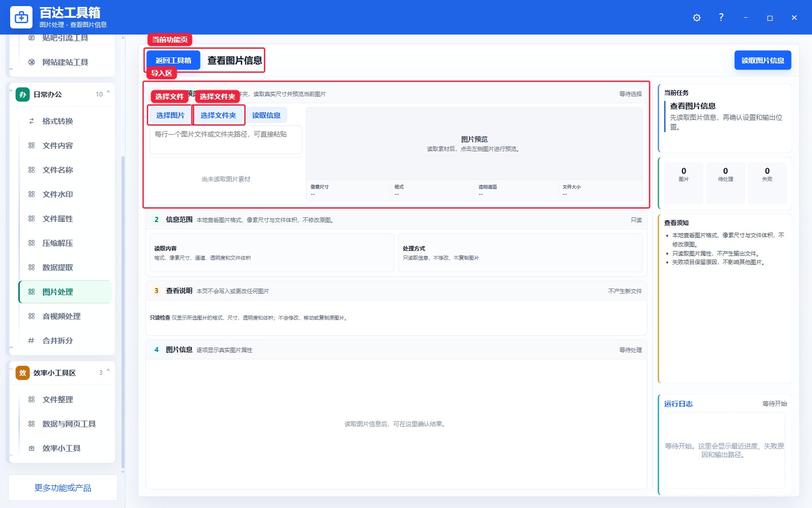Click the 等待选择 status label
This screenshot has height=508, width=812.
(630, 94)
